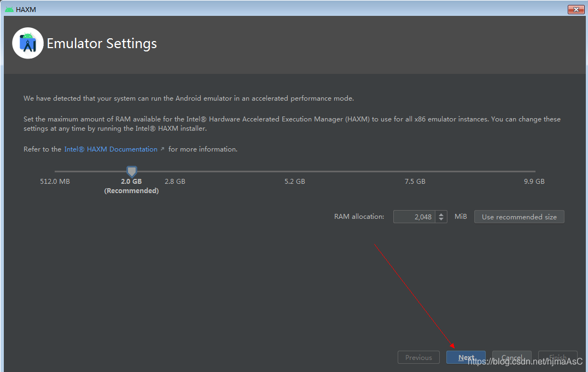Click the Previous button
The image size is (588, 372).
pos(418,357)
